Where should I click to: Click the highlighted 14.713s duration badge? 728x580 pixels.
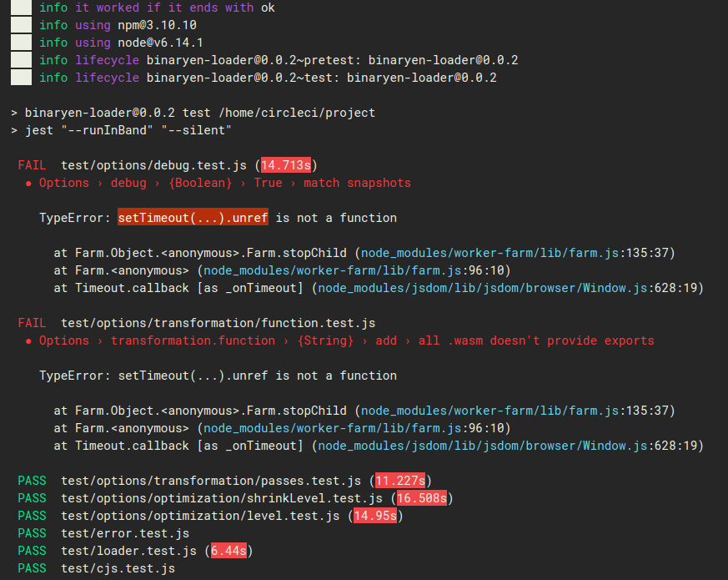pos(286,165)
